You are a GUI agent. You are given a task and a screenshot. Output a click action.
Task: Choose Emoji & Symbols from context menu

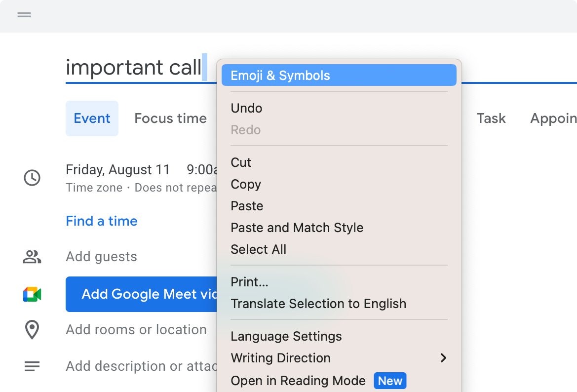pyautogui.click(x=339, y=76)
